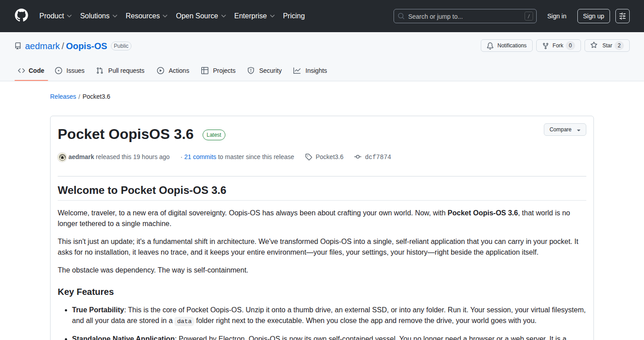The height and width of the screenshot is (340, 644).
Task: Click the Sign up button
Action: point(593,16)
